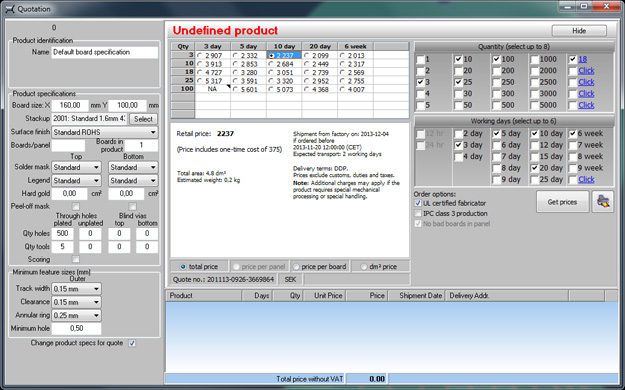This screenshot has height=390, width=625.
Task: Select the total price radio button
Action: point(183,266)
